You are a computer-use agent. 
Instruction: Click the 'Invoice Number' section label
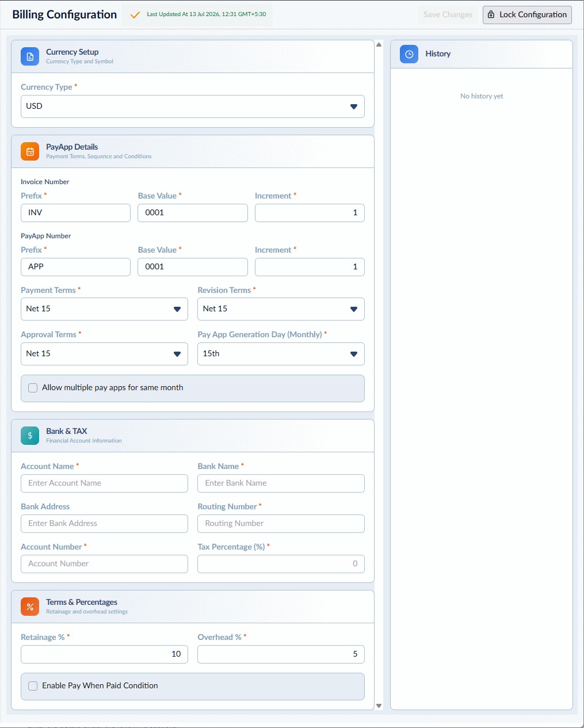45,182
